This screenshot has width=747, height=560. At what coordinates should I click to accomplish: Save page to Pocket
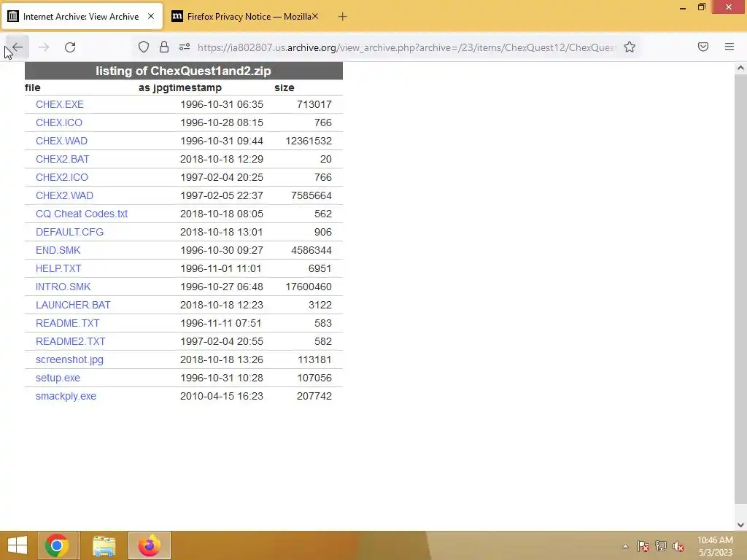click(x=703, y=47)
